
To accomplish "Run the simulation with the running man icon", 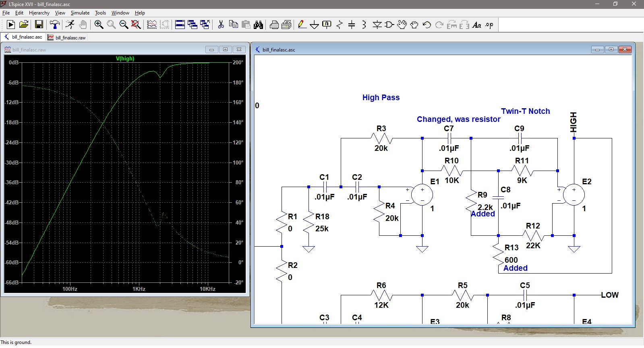I will point(70,25).
